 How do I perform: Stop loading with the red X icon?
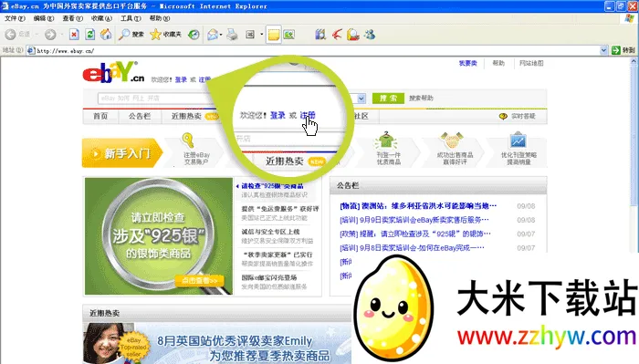click(74, 35)
